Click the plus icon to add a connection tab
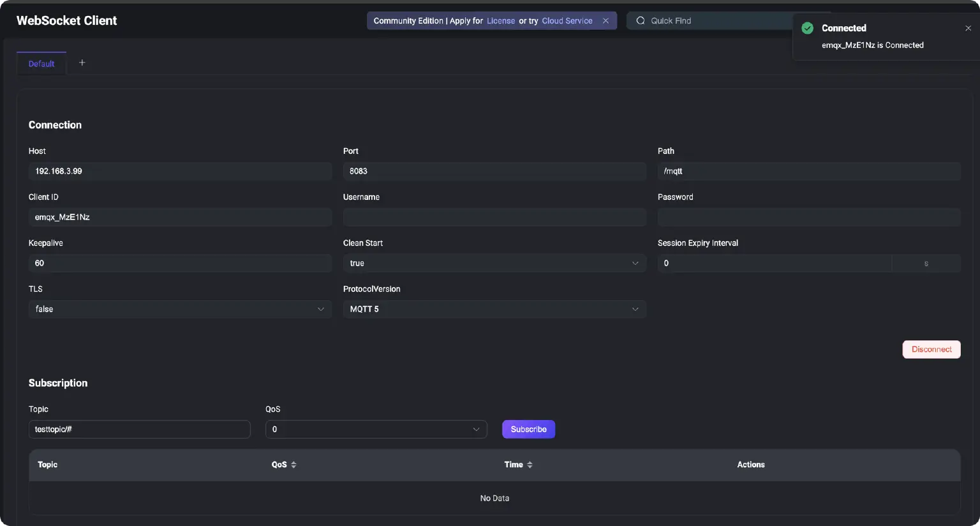 coord(82,63)
